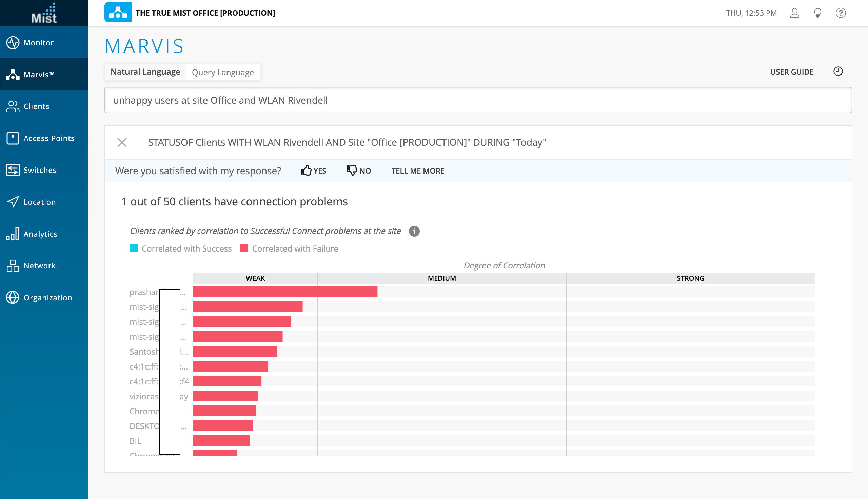The height and width of the screenshot is (499, 868).
Task: Open the Monitor section in sidebar
Action: (38, 42)
